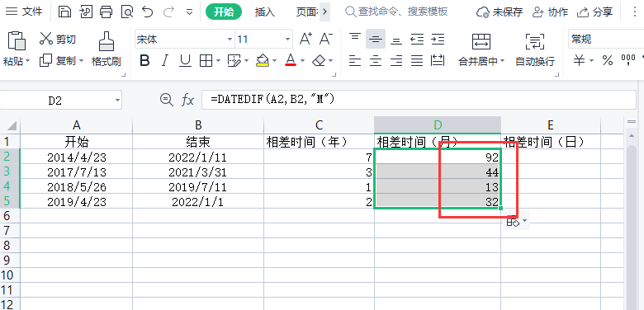Click the paste clipboard icon

pos(17,41)
